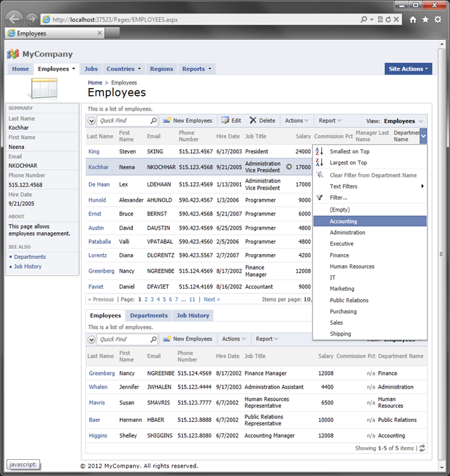Open Higgins record in lower grid
The height and width of the screenshot is (476, 450).
tap(98, 435)
